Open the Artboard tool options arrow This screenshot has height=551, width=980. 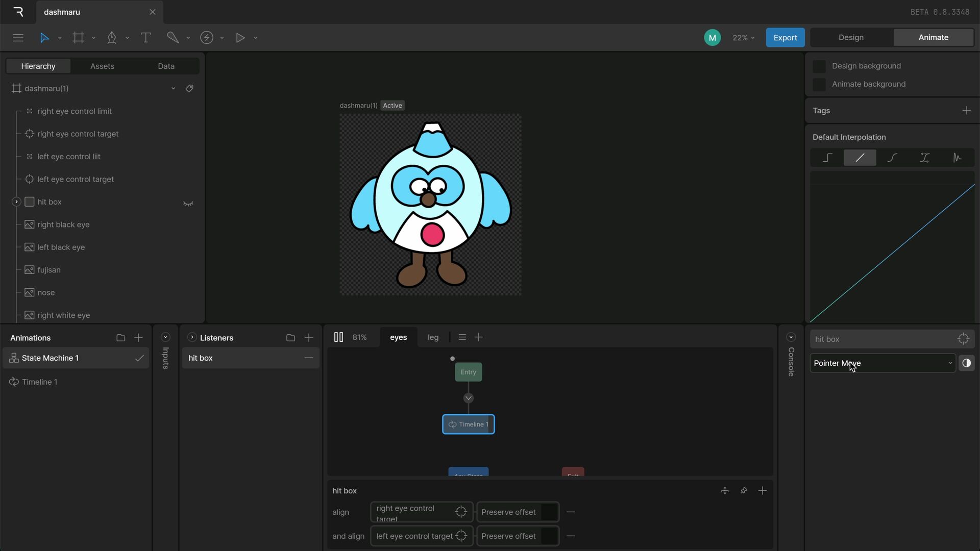click(93, 38)
